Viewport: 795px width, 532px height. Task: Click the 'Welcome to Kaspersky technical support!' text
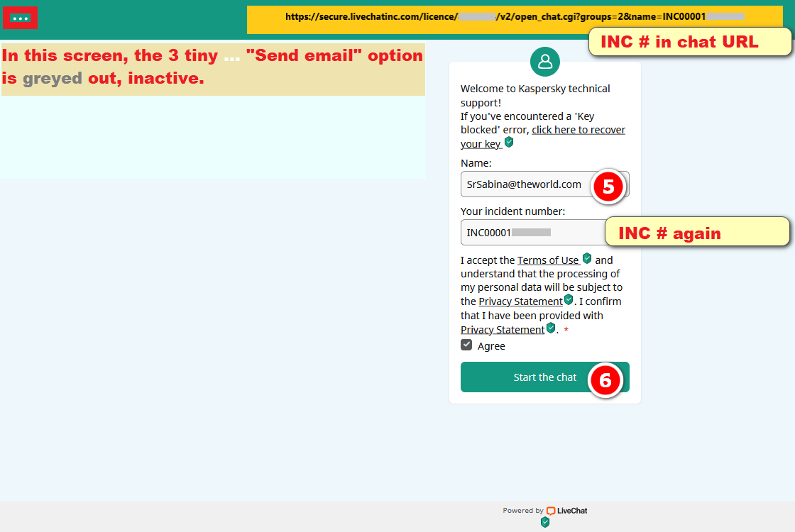pos(535,96)
